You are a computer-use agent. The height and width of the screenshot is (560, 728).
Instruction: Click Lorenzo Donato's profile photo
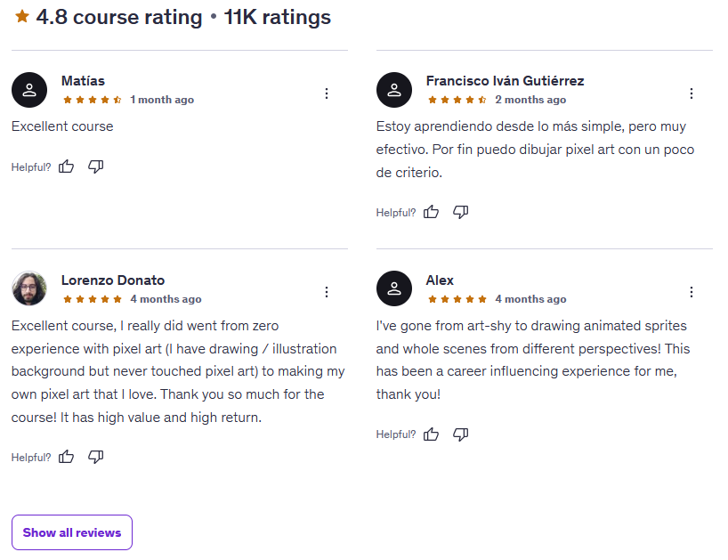pos(29,288)
